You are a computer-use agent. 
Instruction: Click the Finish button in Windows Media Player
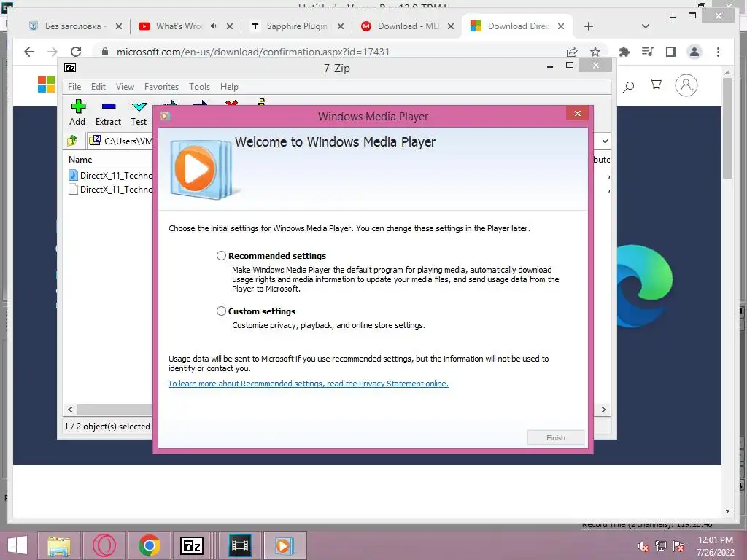555,437
